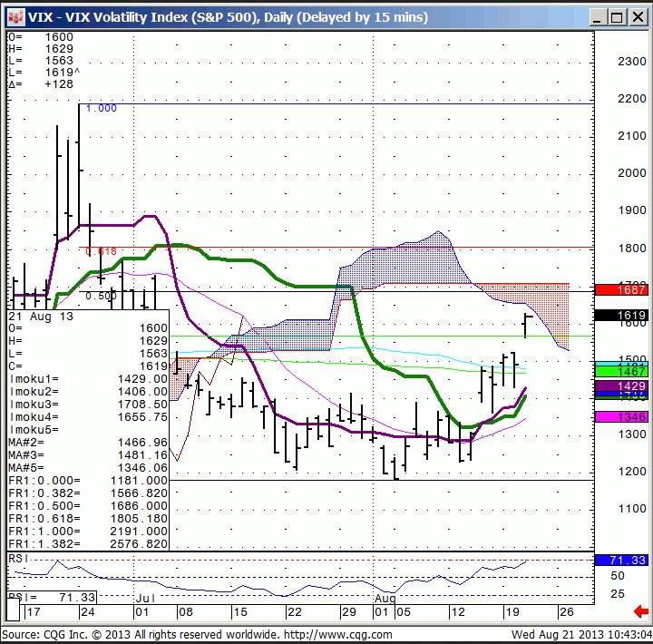Viewport: 653px width, 644px height.
Task: Click the C= 1619 row in data box
Action: [88, 366]
